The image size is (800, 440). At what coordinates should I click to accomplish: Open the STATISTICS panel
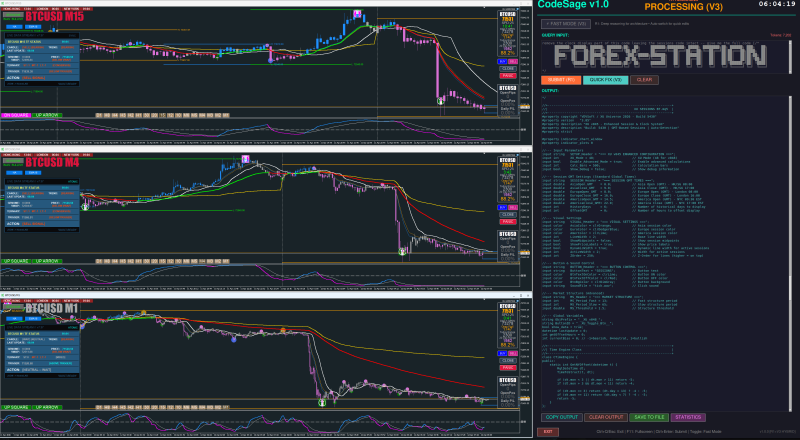688,418
